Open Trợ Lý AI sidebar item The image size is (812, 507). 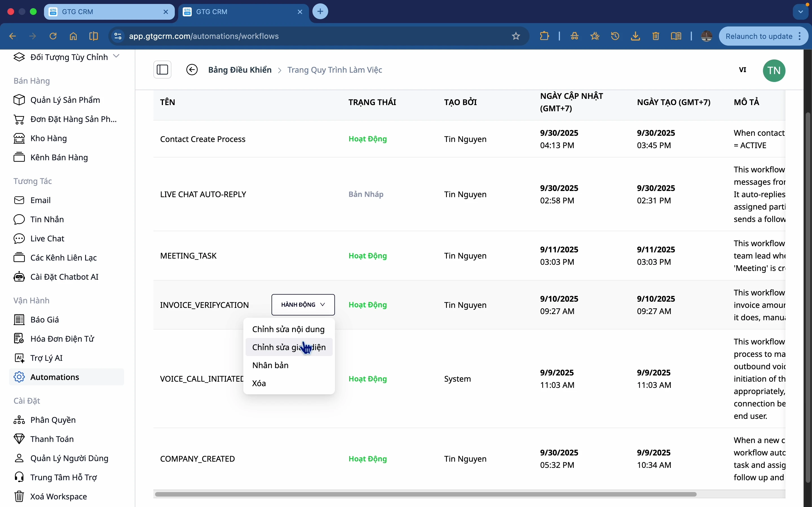(x=46, y=358)
